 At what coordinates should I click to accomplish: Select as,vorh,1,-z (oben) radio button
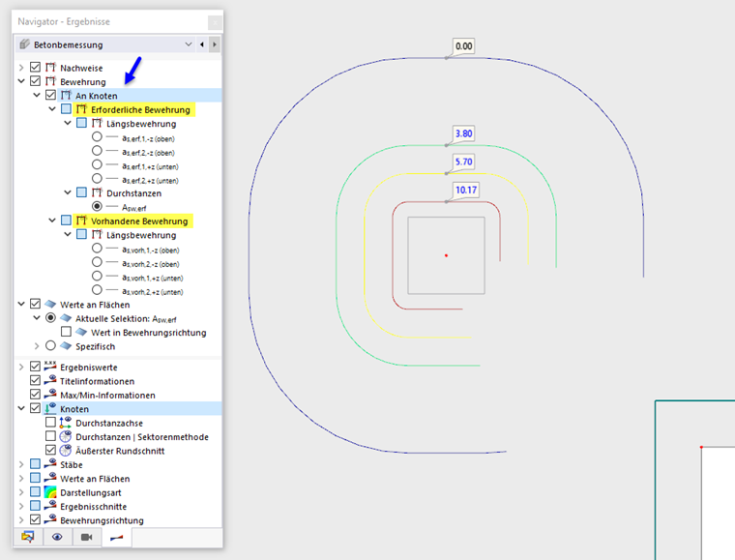97,248
